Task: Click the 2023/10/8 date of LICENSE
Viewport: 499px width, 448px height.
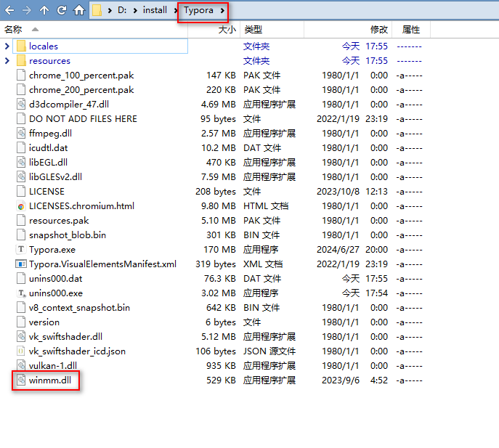Action: [338, 192]
